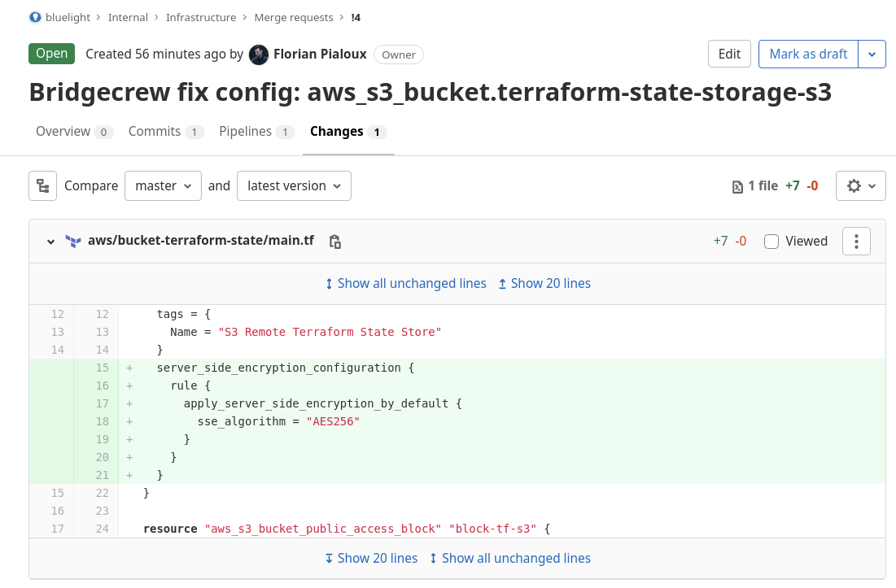Viewport: 896px width, 588px height.
Task: Click "aws_s3_bucket_public_access_block" resource text
Action: point(323,529)
